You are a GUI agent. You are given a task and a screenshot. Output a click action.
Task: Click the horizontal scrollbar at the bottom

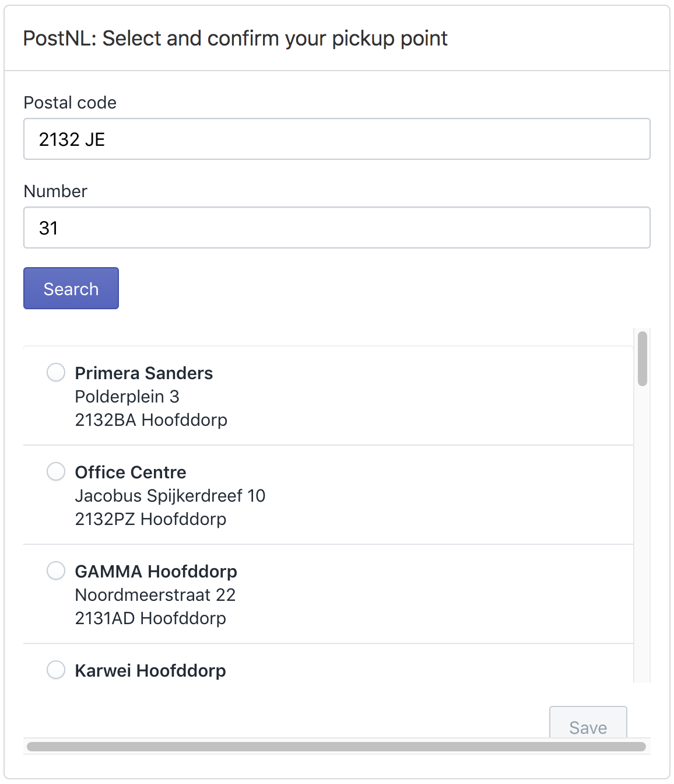coord(336,747)
